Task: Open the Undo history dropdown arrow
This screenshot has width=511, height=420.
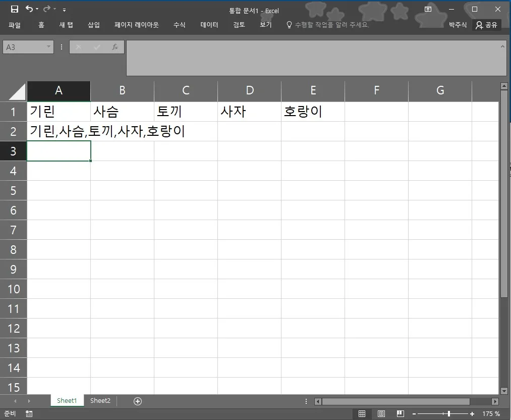Action: coord(37,9)
